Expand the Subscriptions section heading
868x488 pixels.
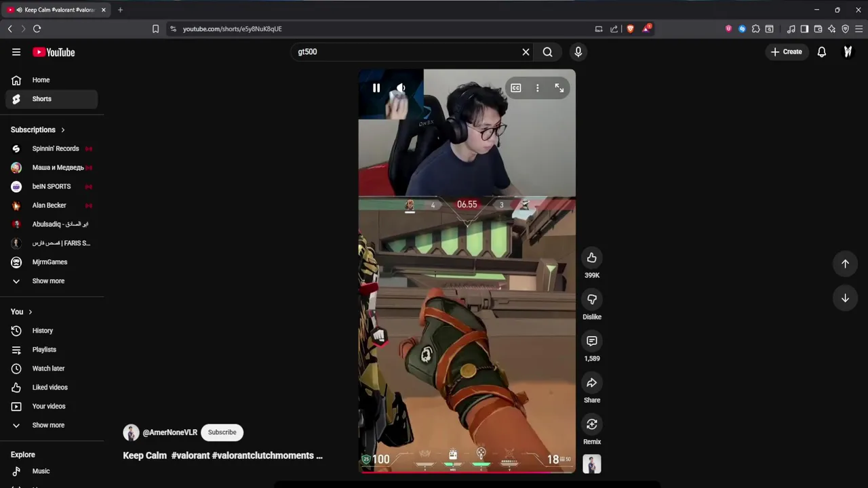point(38,129)
